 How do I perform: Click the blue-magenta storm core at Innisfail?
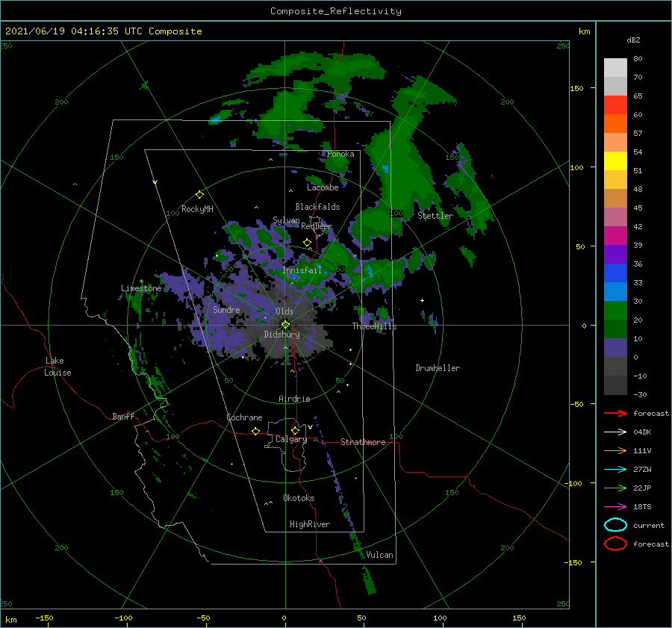tap(291, 276)
